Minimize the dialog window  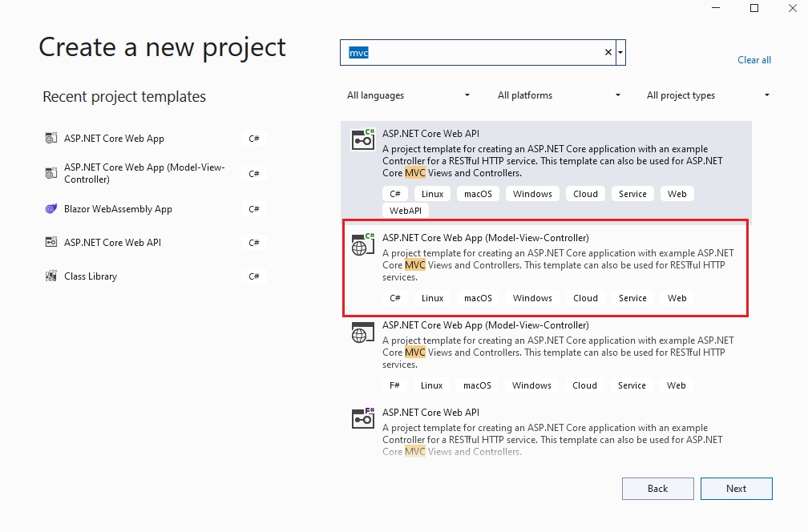(715, 8)
